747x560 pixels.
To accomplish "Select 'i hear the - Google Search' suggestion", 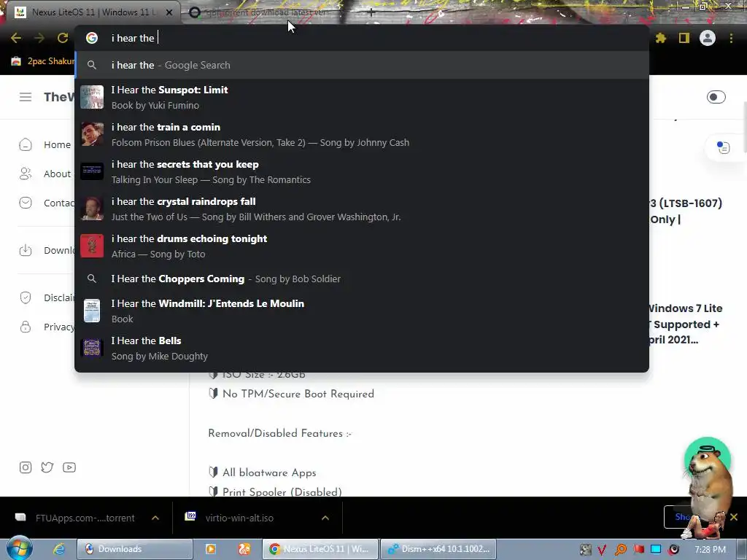I will 362,65.
